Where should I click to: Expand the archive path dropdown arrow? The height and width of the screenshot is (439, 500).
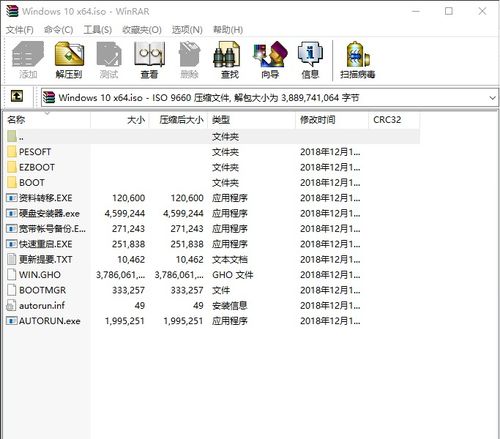pyautogui.click(x=492, y=98)
